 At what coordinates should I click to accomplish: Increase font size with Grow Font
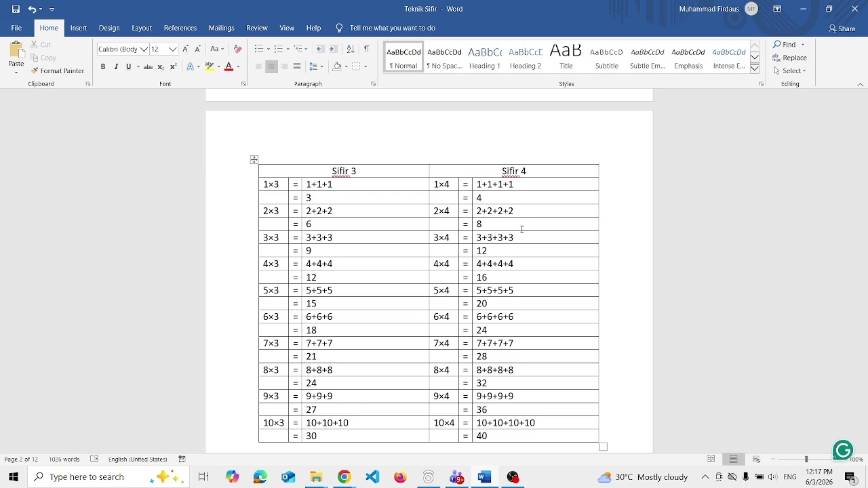click(x=185, y=49)
